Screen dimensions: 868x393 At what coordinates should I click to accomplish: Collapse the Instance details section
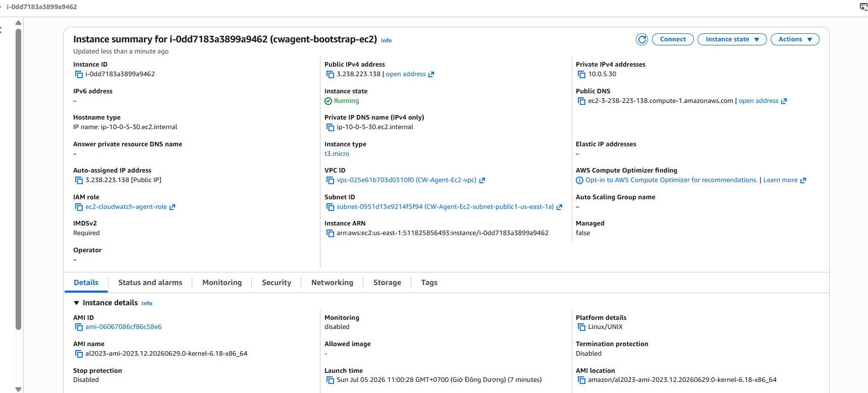76,303
